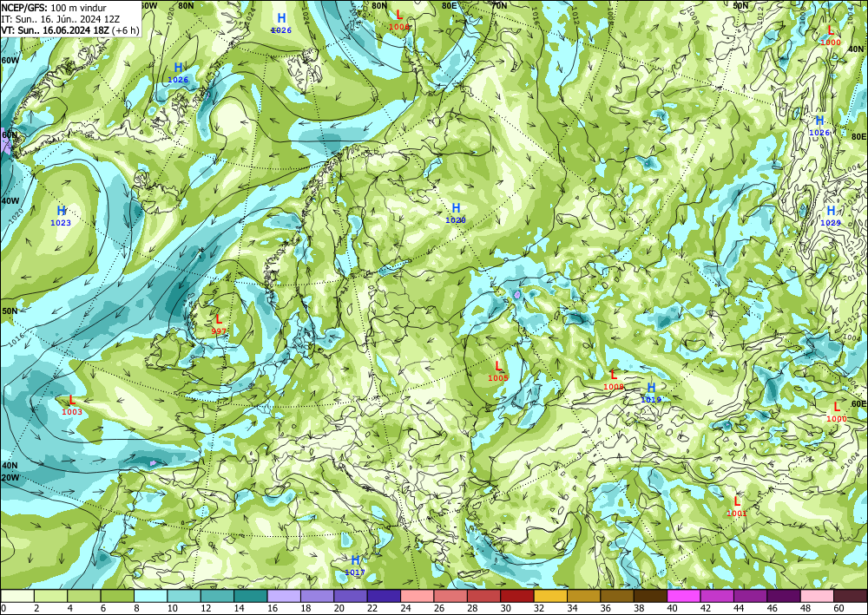Click the L 1006 low pressure label
The image size is (868, 615).
pos(399,19)
